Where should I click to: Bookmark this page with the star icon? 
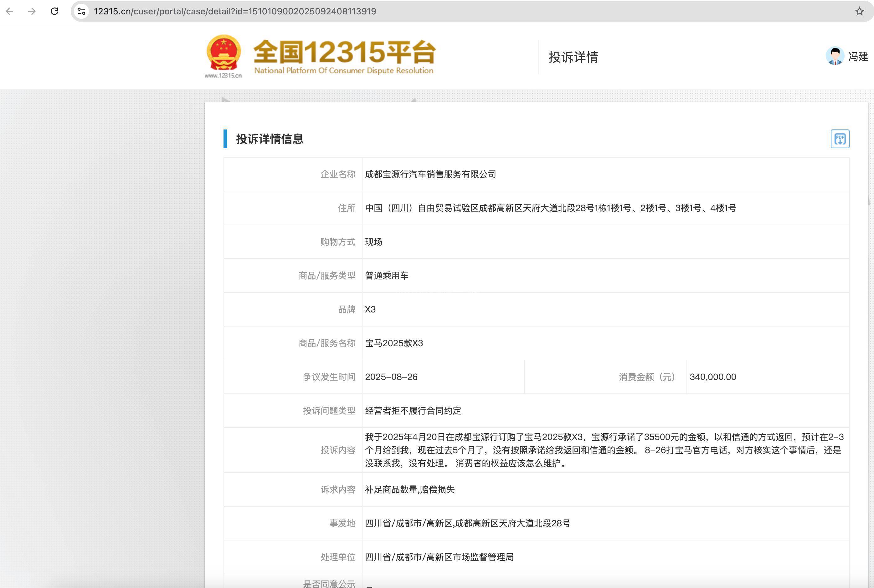(x=859, y=11)
